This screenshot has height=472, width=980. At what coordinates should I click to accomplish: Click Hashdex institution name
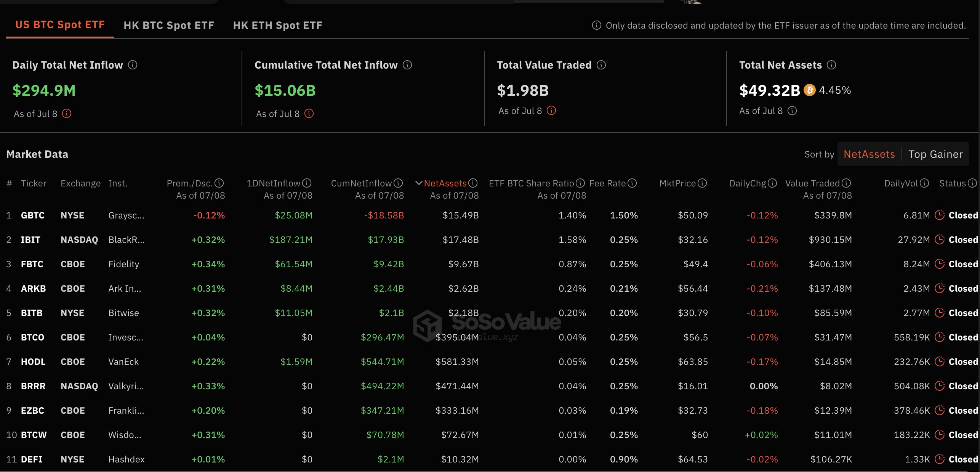(x=127, y=459)
